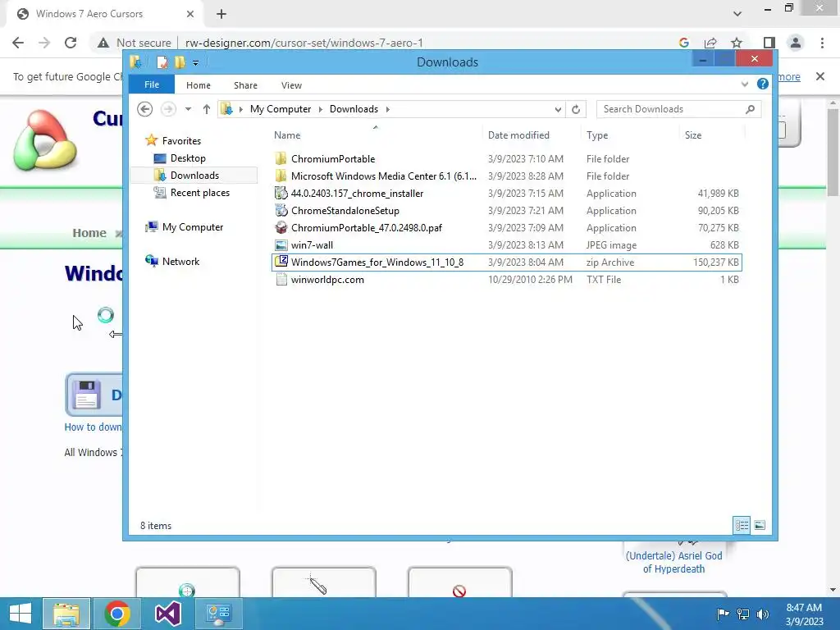Select Network in the navigation pane
The height and width of the screenshot is (630, 840).
[180, 262]
